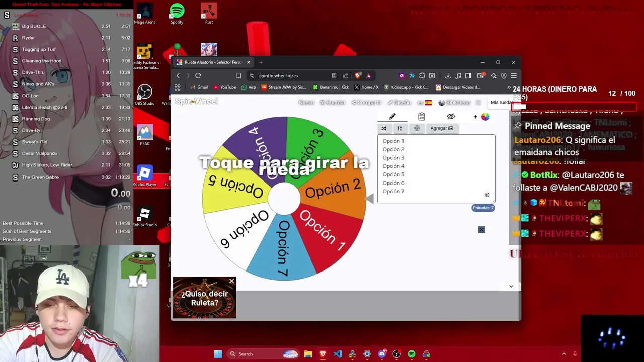
Task: Close the small ad with X
Action: (x=481, y=230)
